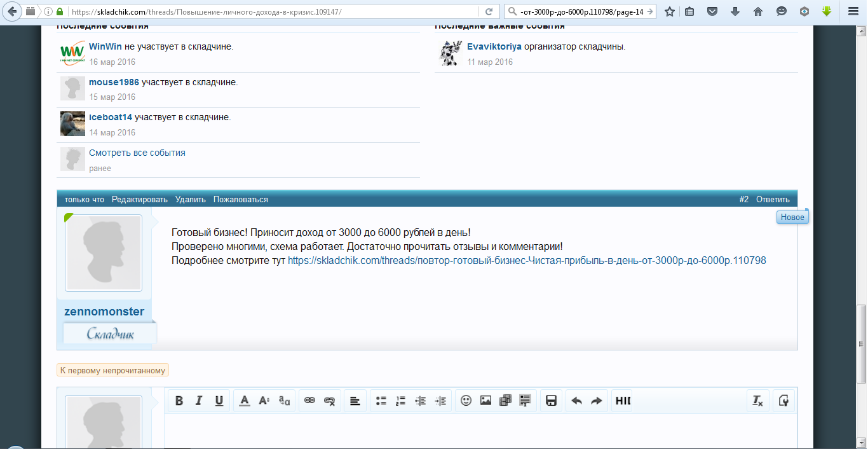Click the iceboat14 avatar thumbnail

coord(72,123)
